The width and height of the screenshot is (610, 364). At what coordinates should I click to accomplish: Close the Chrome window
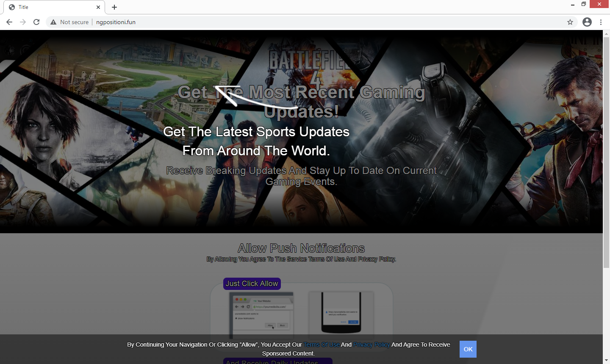(599, 4)
